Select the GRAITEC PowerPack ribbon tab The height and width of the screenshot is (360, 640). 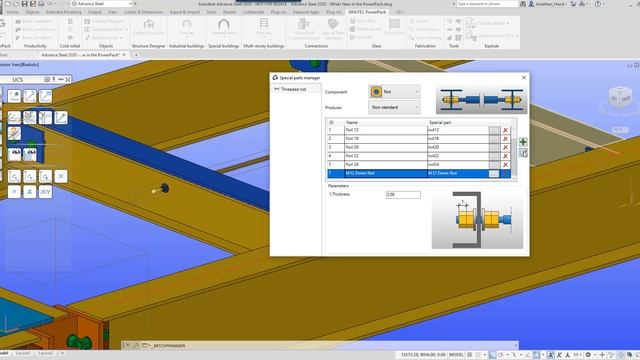(367, 12)
